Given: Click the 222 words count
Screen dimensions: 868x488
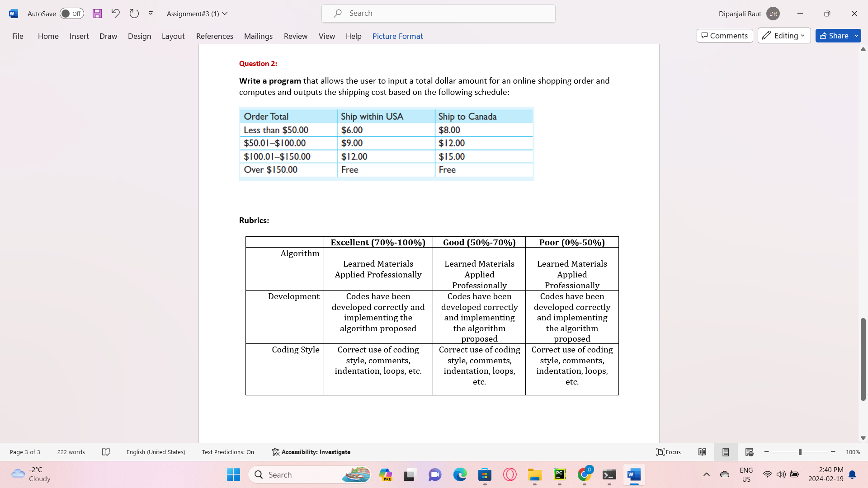Looking at the screenshot, I should point(71,452).
